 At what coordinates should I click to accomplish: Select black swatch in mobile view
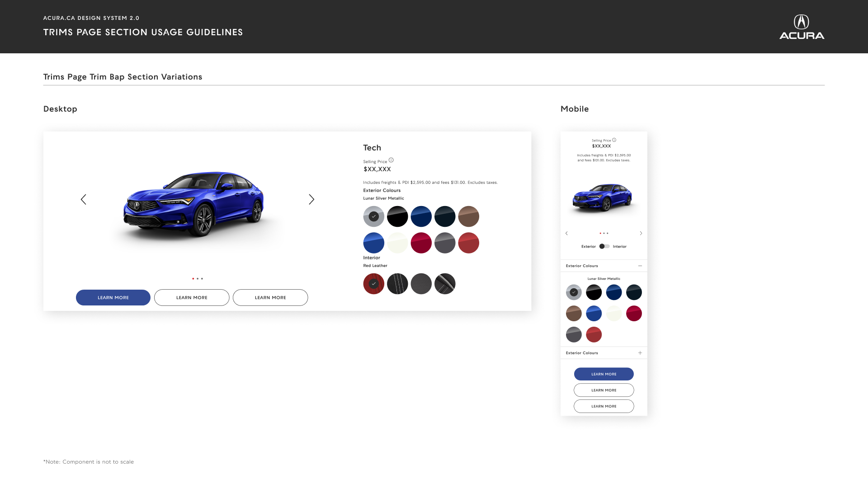(594, 292)
